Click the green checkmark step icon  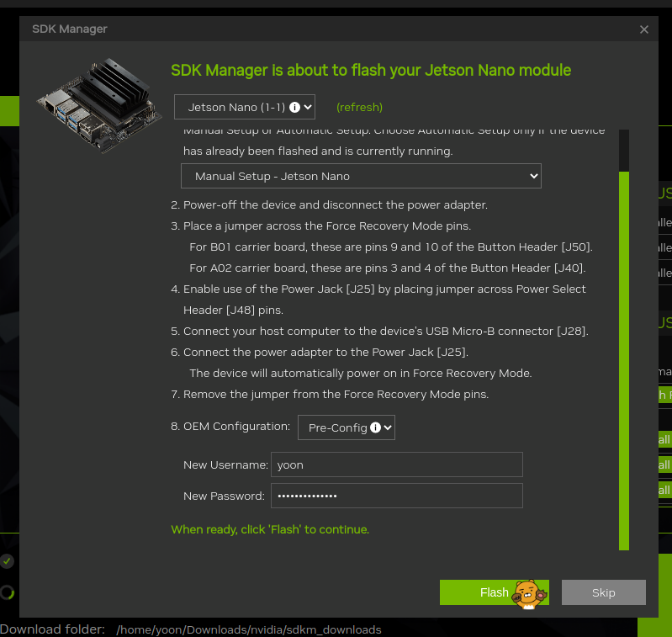click(7, 560)
